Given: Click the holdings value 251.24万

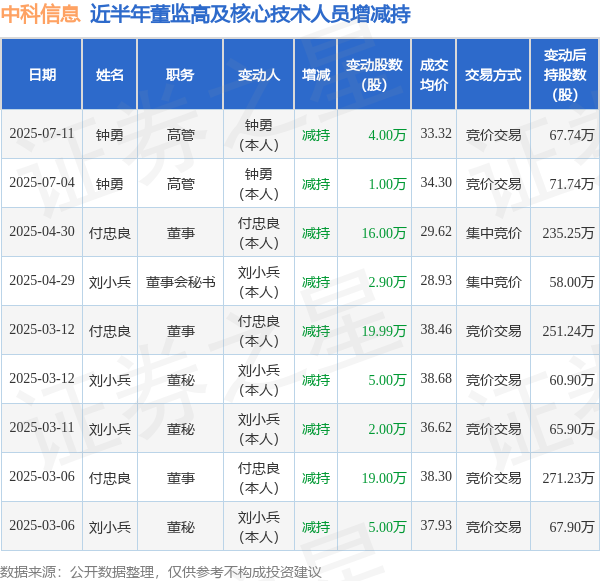Looking at the screenshot, I should (568, 331).
